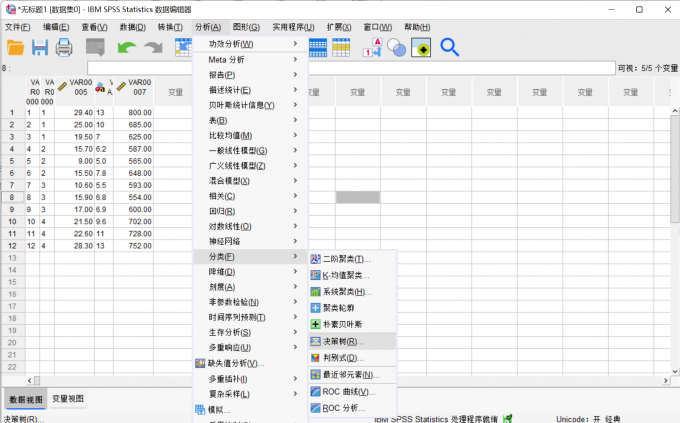Click the icon with green plus circle
Image resolution: width=680 pixels, height=423 pixels.
click(421, 47)
